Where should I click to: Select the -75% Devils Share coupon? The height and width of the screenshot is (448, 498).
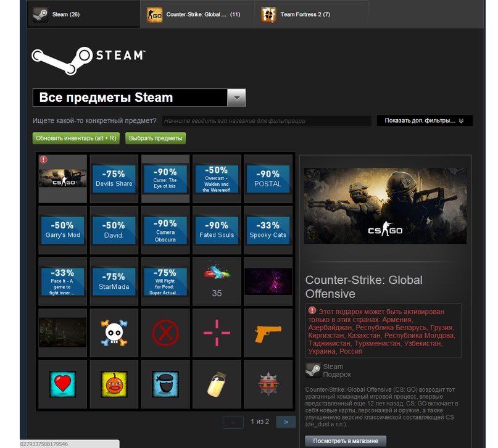114,178
